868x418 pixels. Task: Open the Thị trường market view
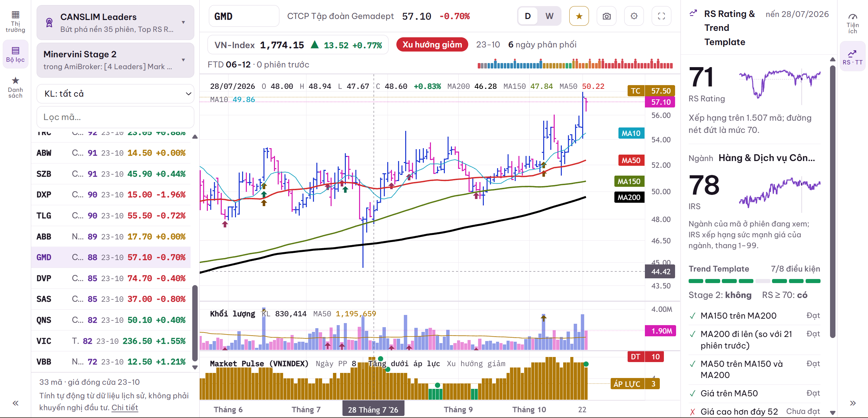pyautogui.click(x=15, y=22)
